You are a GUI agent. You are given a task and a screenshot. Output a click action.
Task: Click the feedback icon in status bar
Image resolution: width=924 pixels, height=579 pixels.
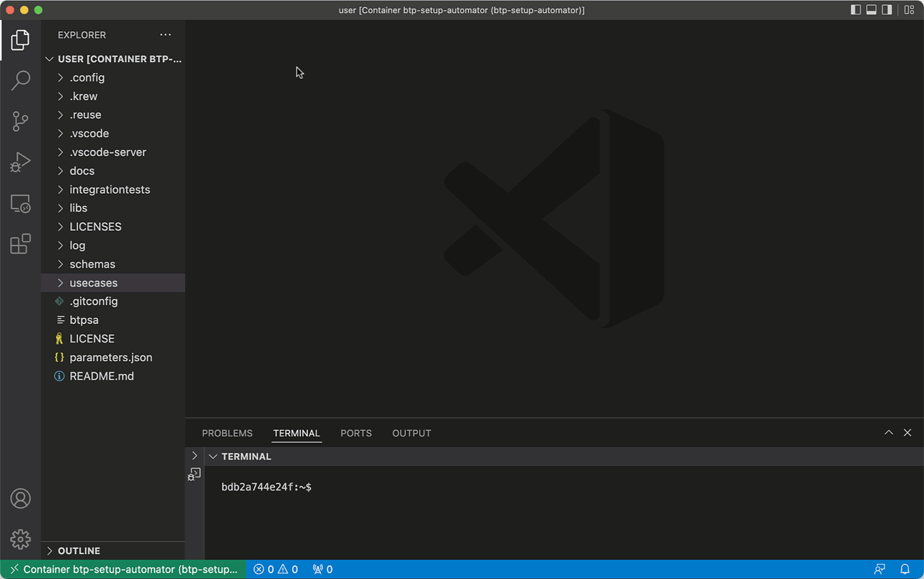[x=880, y=570]
